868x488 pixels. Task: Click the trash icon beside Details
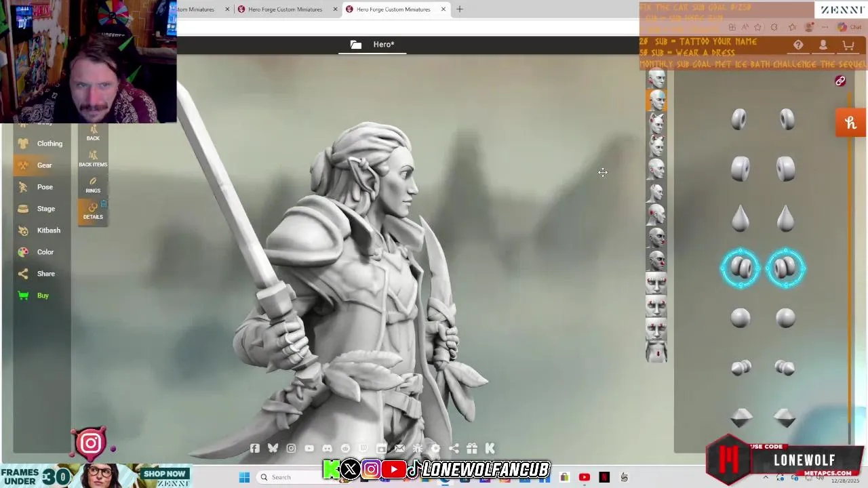(x=104, y=204)
